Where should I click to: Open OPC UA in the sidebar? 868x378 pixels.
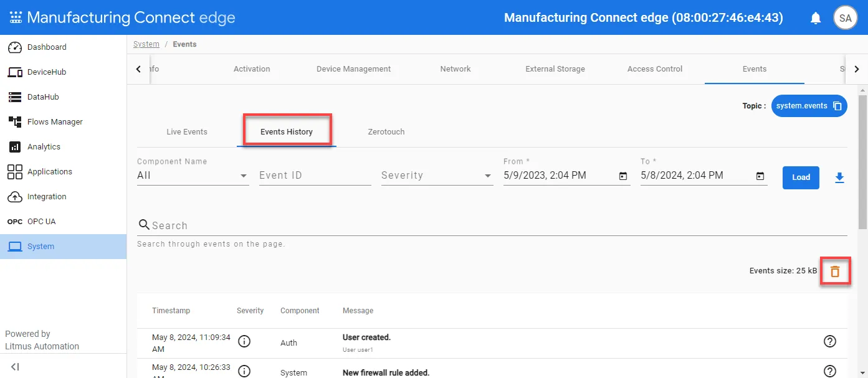[63, 222]
